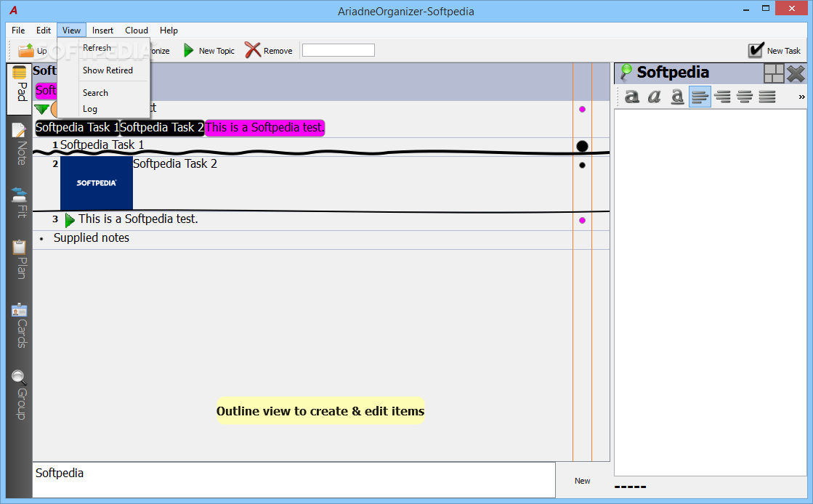Screen dimensions: 813x504
Task: Click the black Softpedia Task 2 tag
Action: click(162, 128)
